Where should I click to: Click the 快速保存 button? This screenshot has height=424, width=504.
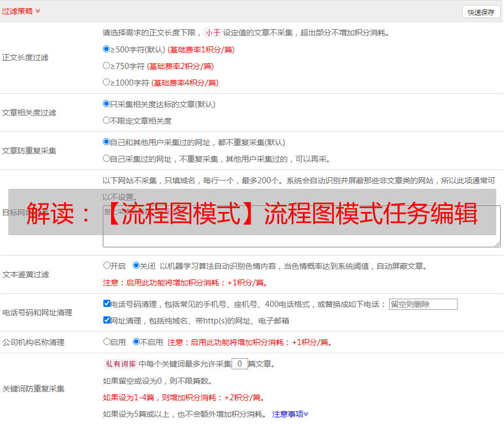[481, 12]
